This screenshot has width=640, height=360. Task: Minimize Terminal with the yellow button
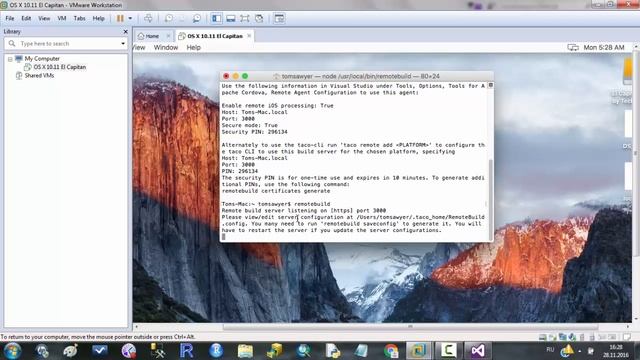coord(236,76)
